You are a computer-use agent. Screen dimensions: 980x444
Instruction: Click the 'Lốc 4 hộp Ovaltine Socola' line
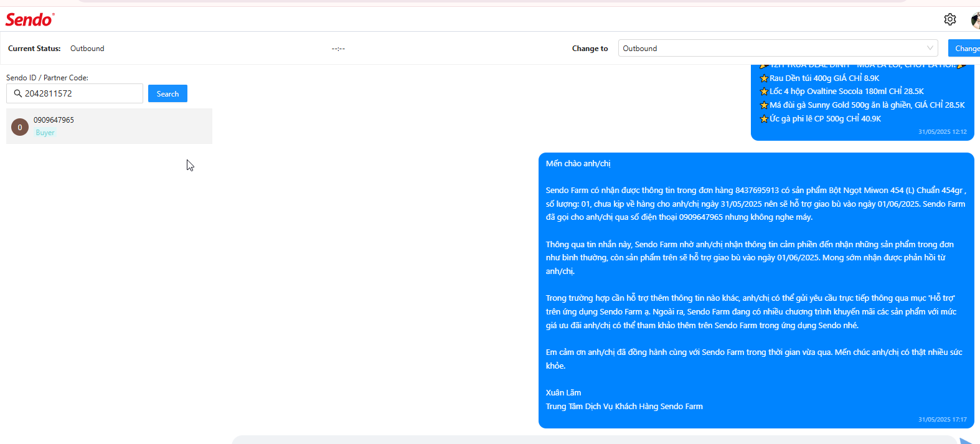842,92
